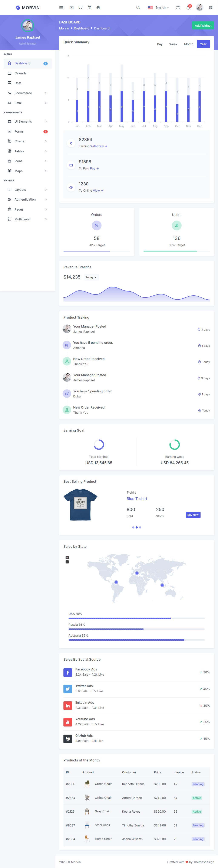Click the Add Widget button
Viewport: 218px width, 868px height.
(x=203, y=26)
